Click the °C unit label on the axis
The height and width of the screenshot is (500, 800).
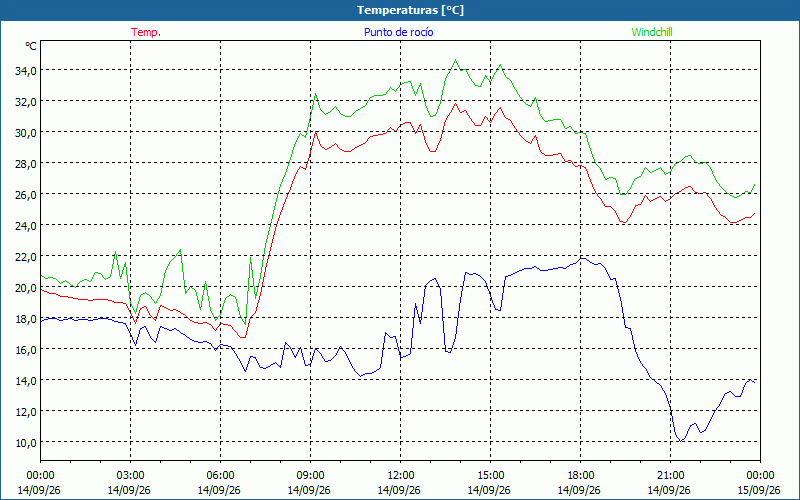coord(31,46)
